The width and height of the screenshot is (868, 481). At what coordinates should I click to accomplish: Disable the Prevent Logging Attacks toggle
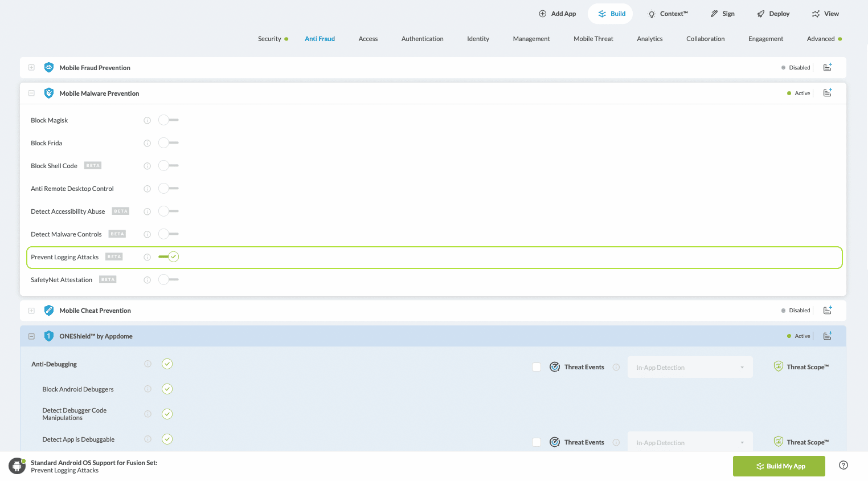tap(169, 257)
